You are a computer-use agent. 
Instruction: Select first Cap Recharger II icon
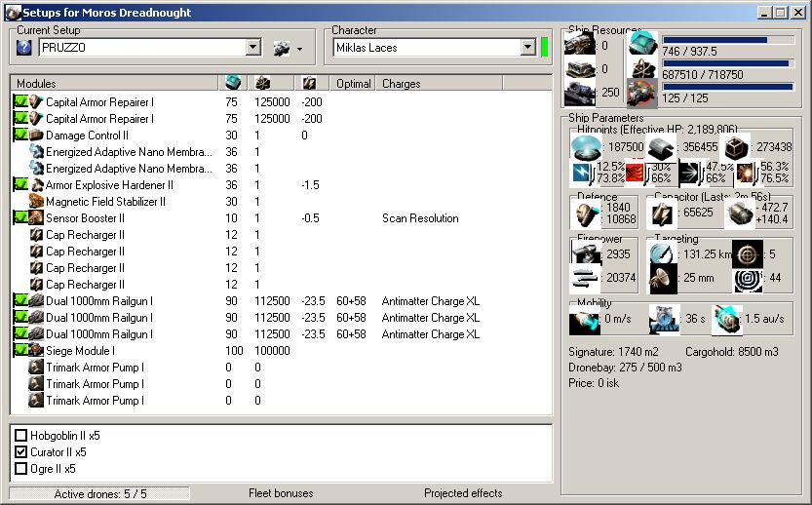pyautogui.click(x=36, y=234)
